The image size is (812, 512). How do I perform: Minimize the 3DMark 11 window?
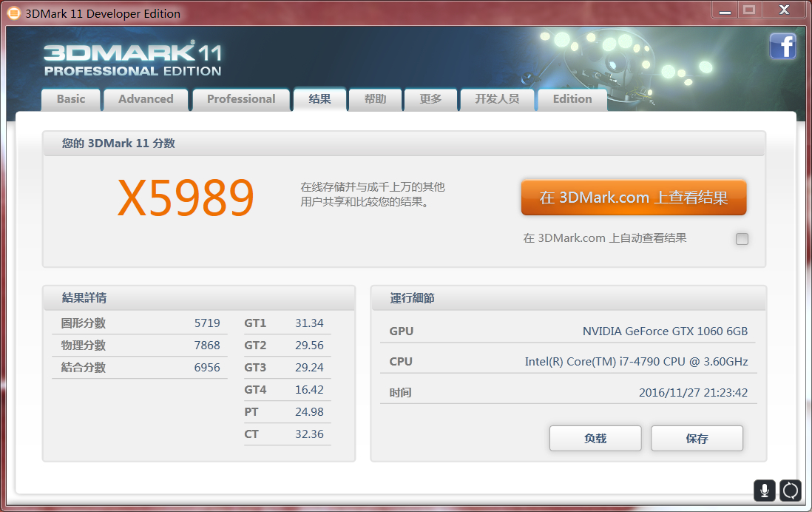click(725, 10)
